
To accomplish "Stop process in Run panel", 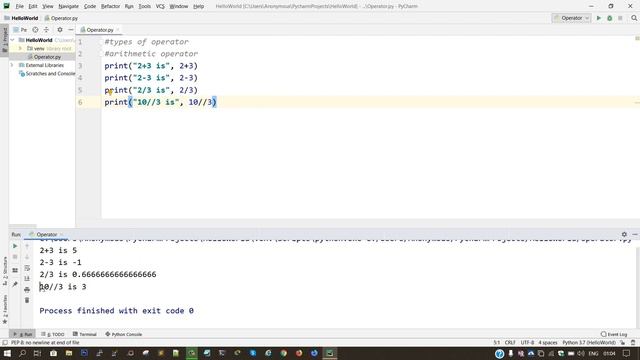I will 15,257.
